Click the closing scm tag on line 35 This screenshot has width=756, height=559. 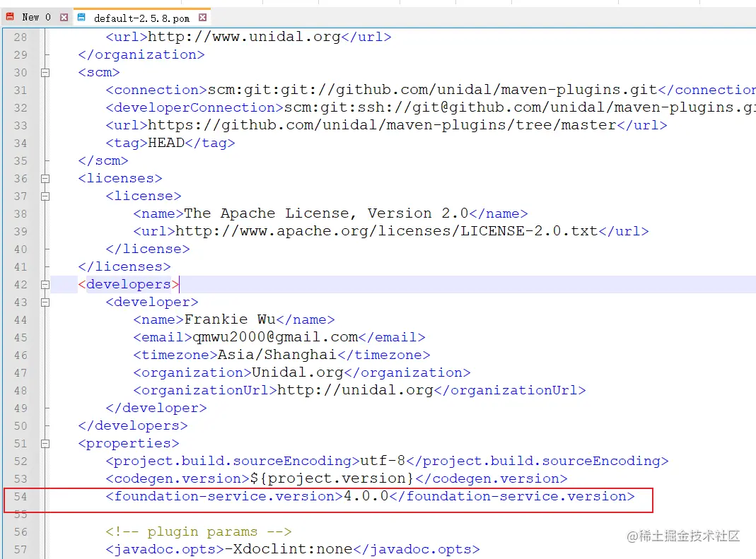[x=103, y=160]
